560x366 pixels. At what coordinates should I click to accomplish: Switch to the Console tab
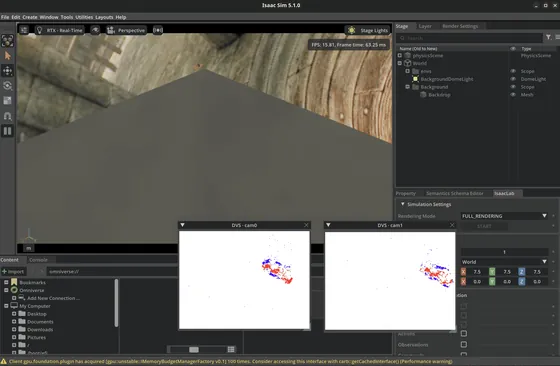(38, 260)
